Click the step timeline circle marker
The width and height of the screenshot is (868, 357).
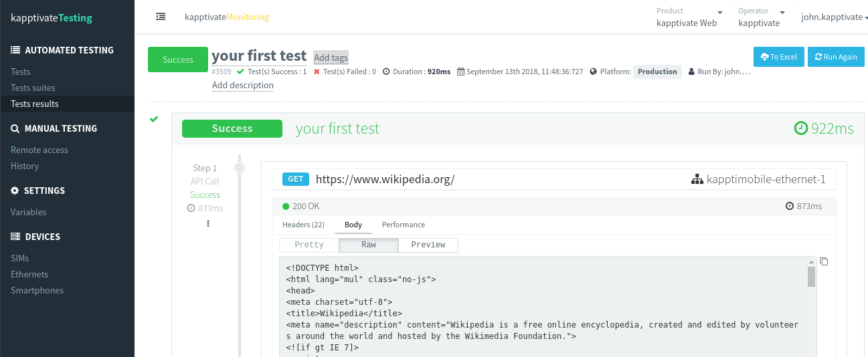tap(240, 168)
